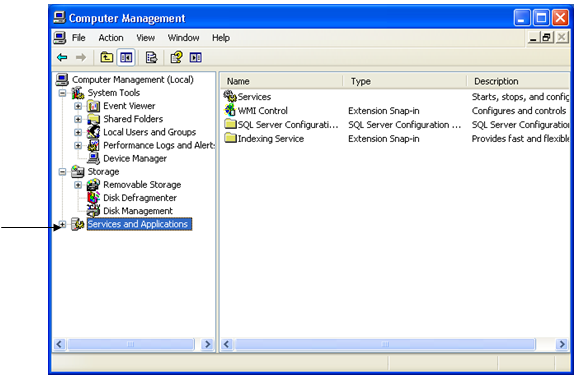Click the Performance Logs and Alerts icon
576x377 pixels.
(93, 145)
